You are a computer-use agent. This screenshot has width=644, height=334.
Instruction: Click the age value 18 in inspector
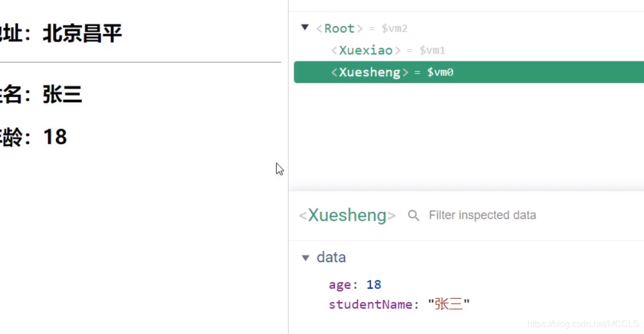tap(374, 285)
